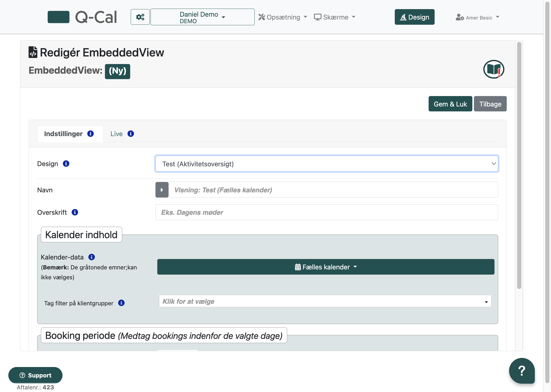Click info icon beside Design label

point(66,163)
